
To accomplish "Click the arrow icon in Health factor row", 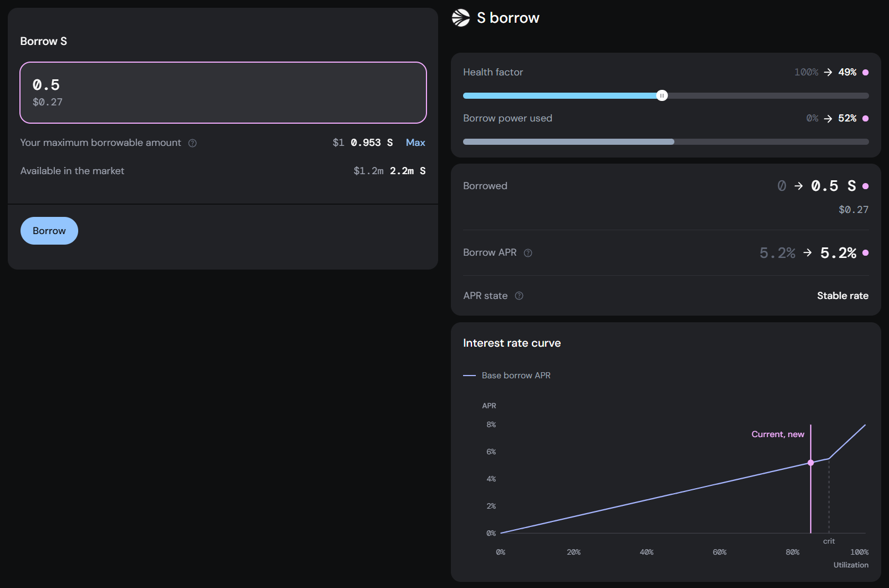I will click(828, 73).
